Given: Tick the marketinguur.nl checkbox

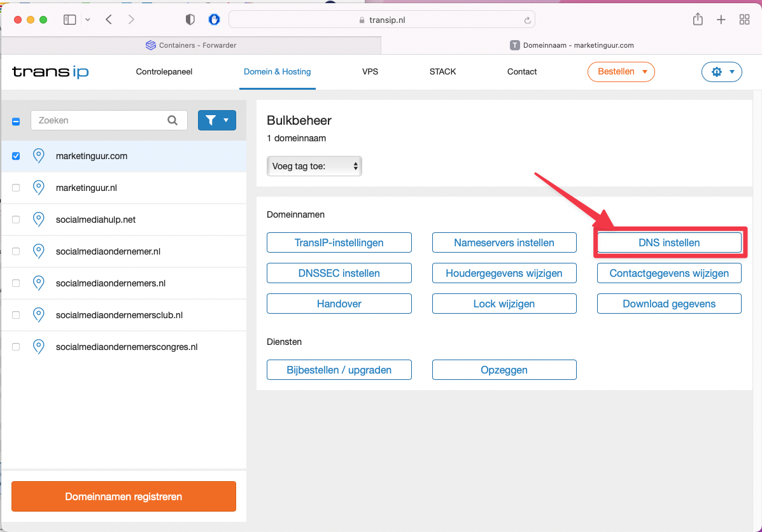Looking at the screenshot, I should (17, 188).
